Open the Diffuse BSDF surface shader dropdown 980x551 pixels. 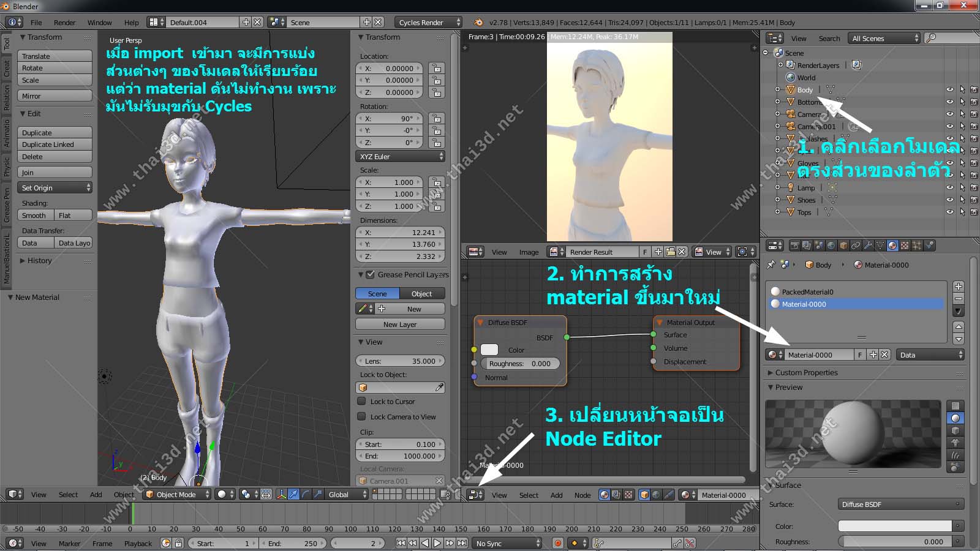click(901, 504)
